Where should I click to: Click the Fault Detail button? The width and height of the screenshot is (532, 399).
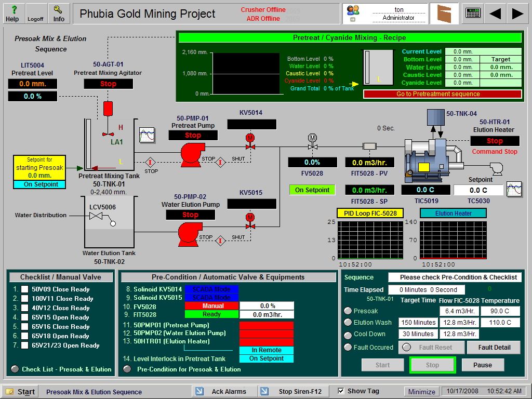(494, 347)
